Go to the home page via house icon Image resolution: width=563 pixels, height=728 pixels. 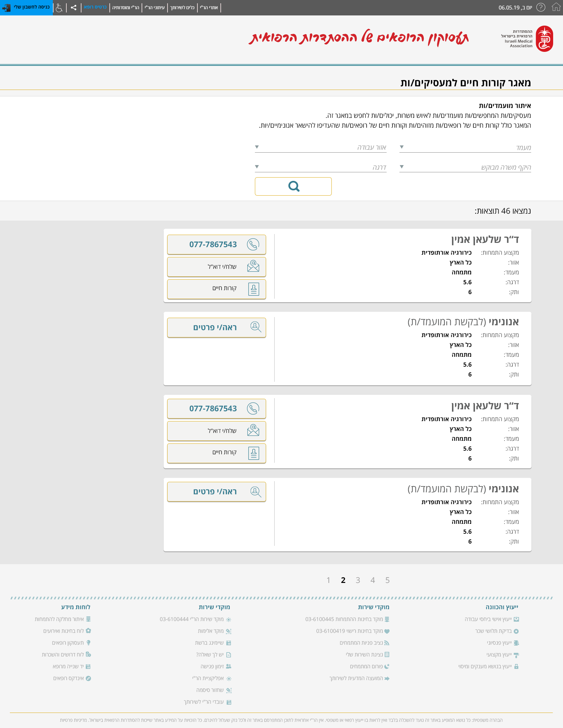[x=556, y=7]
